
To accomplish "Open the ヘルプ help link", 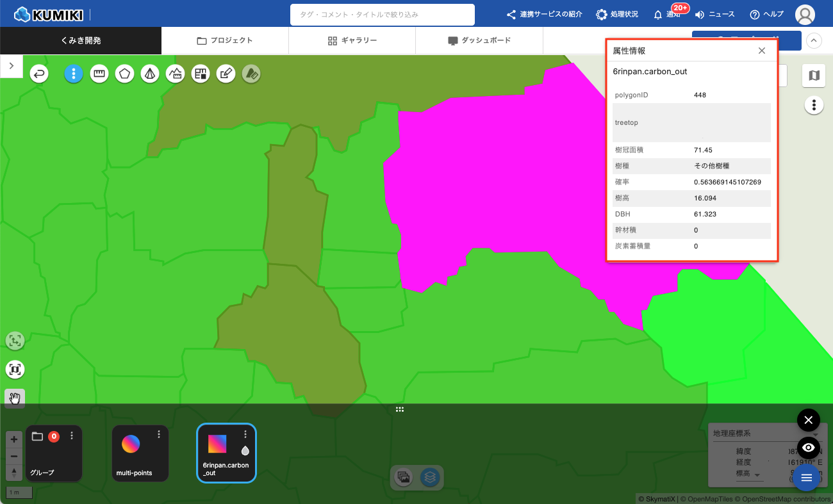I will tap(766, 14).
